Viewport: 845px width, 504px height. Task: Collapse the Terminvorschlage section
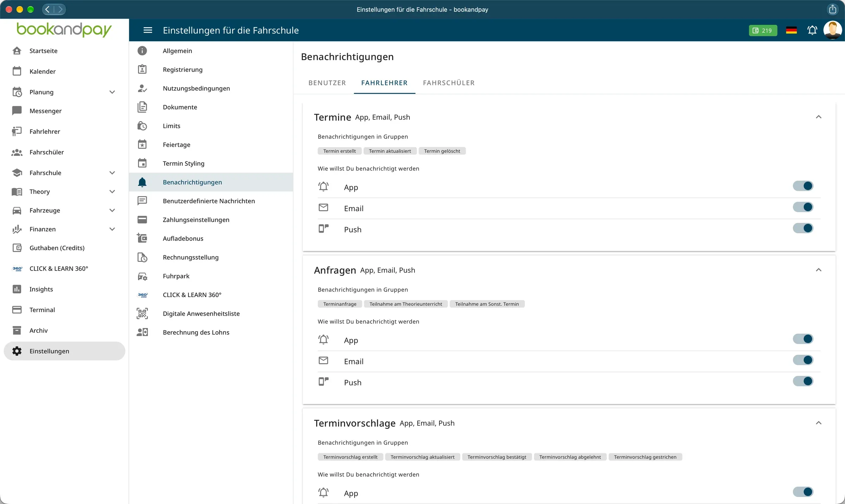819,423
